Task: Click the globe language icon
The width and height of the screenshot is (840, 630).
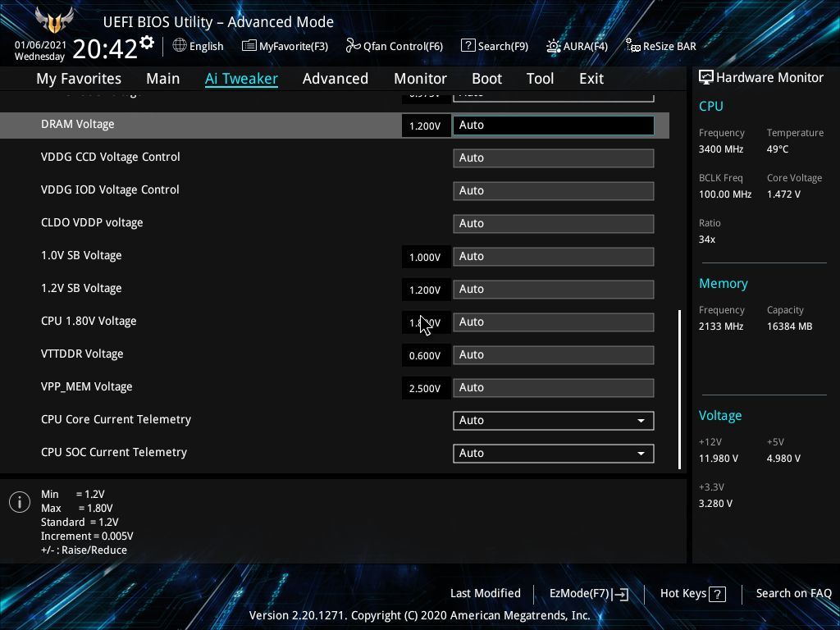Action: [x=180, y=46]
